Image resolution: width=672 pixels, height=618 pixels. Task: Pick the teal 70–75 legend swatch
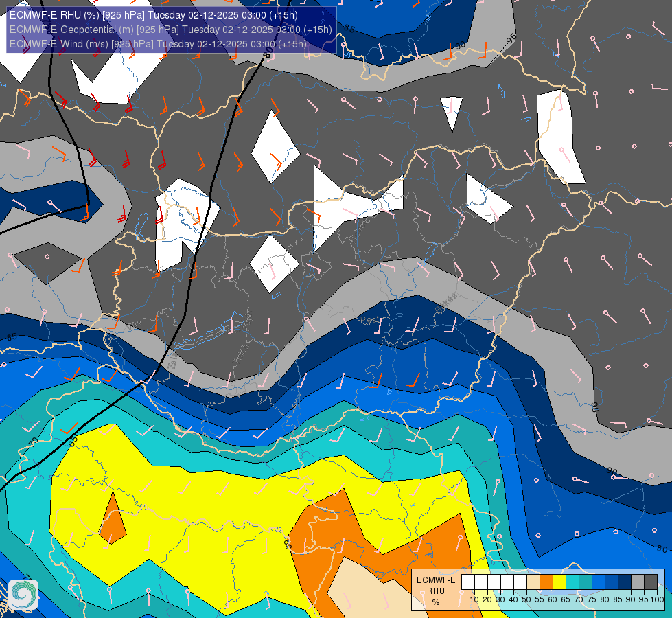click(x=586, y=582)
